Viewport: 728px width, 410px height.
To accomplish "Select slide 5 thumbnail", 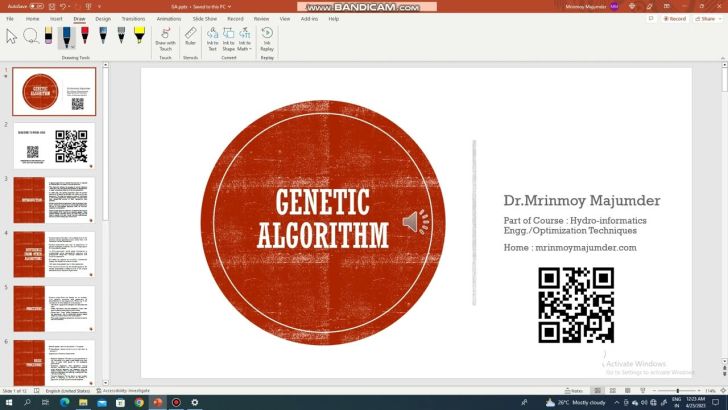I will [x=54, y=309].
